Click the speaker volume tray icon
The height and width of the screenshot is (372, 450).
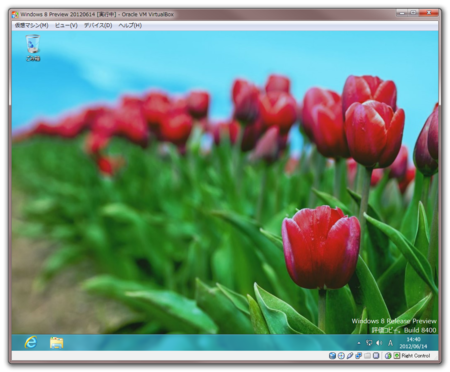[379, 343]
